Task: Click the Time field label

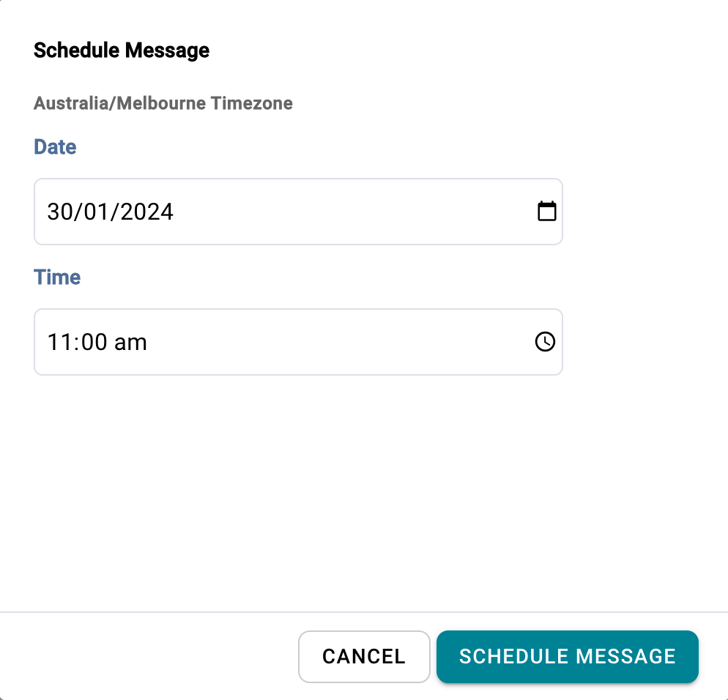Action: (57, 277)
